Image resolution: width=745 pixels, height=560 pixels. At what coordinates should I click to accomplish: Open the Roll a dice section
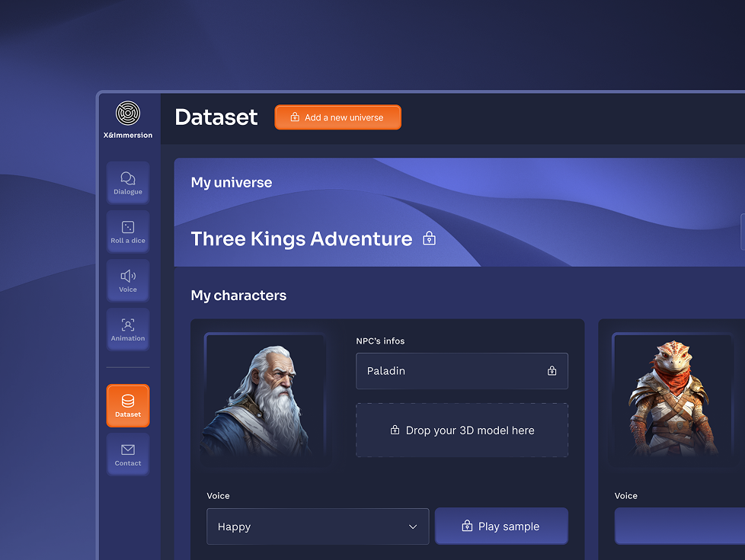click(x=128, y=232)
